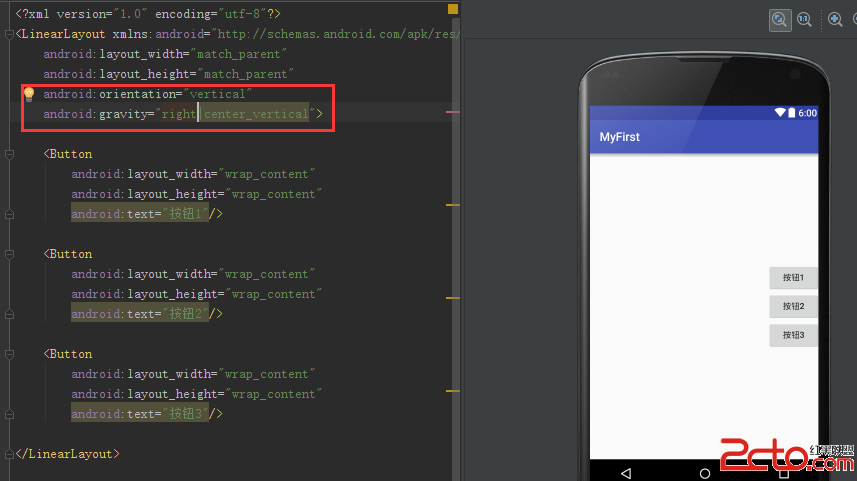This screenshot has height=481, width=857.
Task: Click the 按钮3 button in the preview
Action: (x=793, y=335)
